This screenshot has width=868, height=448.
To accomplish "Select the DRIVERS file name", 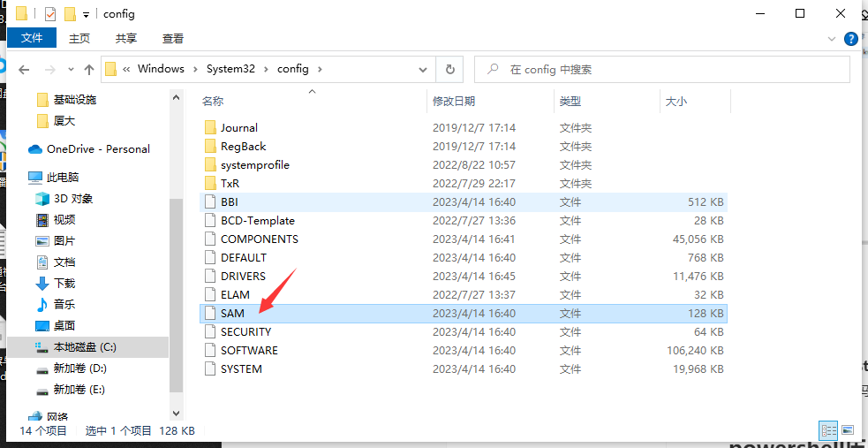I will [x=243, y=277].
